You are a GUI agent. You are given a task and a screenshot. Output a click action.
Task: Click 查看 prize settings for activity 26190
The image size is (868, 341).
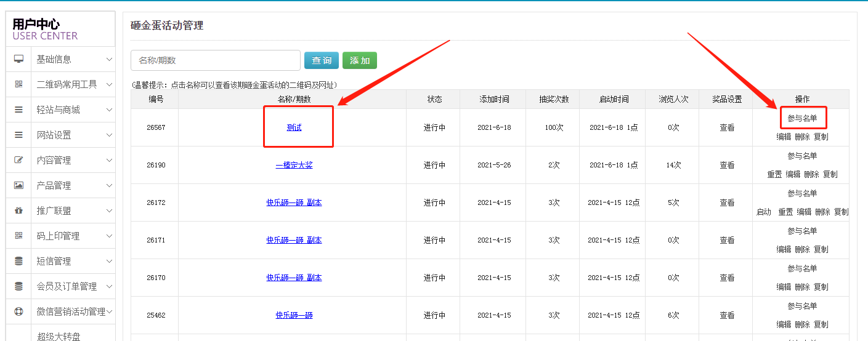[x=727, y=165]
